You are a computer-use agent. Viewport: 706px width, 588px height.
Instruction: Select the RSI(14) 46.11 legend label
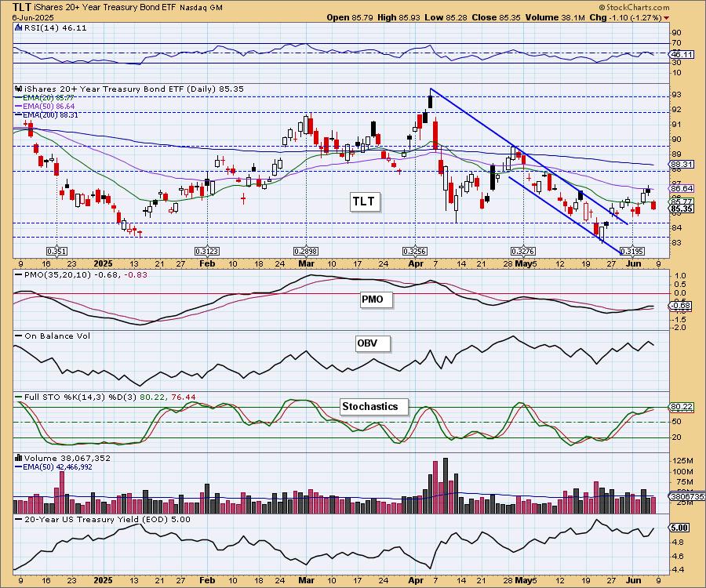(x=55, y=27)
